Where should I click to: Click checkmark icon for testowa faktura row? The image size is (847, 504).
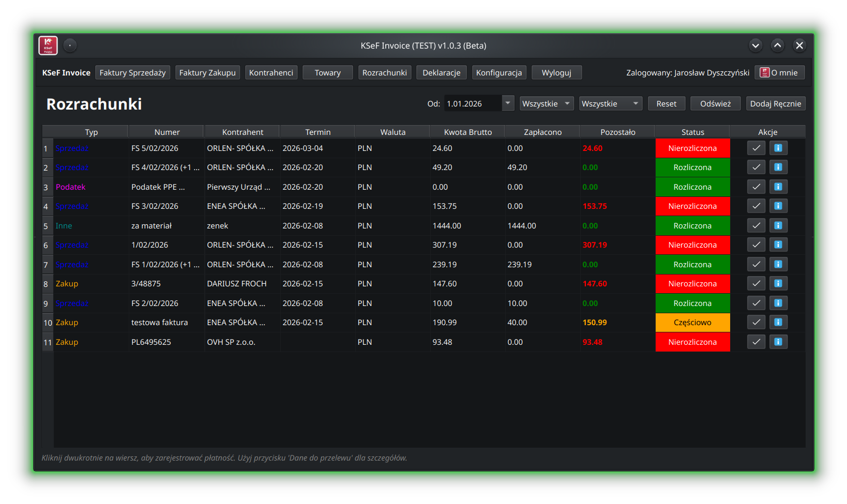pyautogui.click(x=756, y=323)
